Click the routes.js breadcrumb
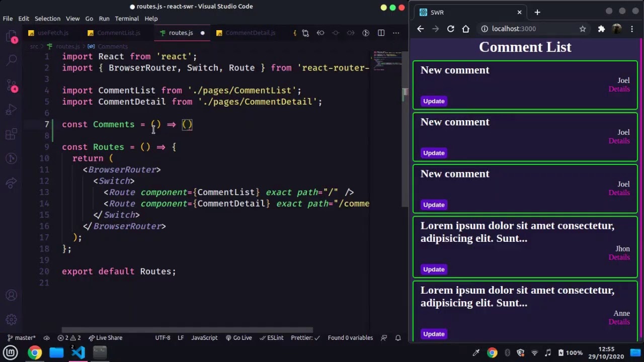The height and width of the screenshot is (362, 644). (x=67, y=46)
